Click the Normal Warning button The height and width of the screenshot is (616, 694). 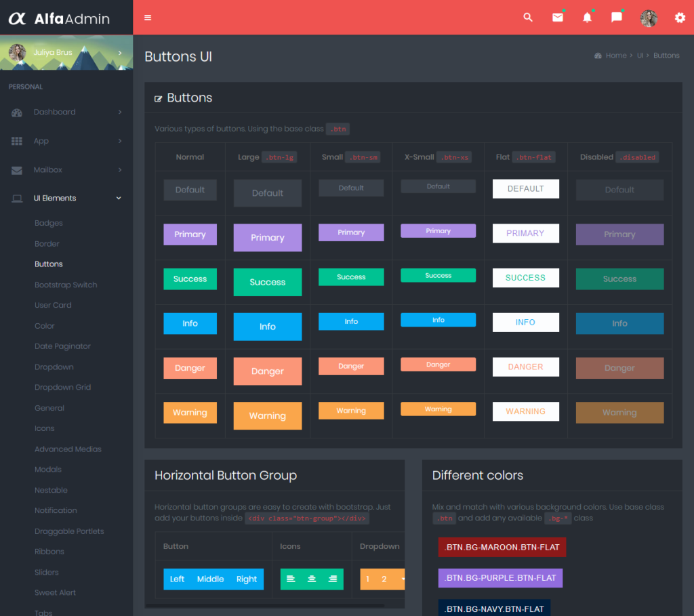point(190,413)
